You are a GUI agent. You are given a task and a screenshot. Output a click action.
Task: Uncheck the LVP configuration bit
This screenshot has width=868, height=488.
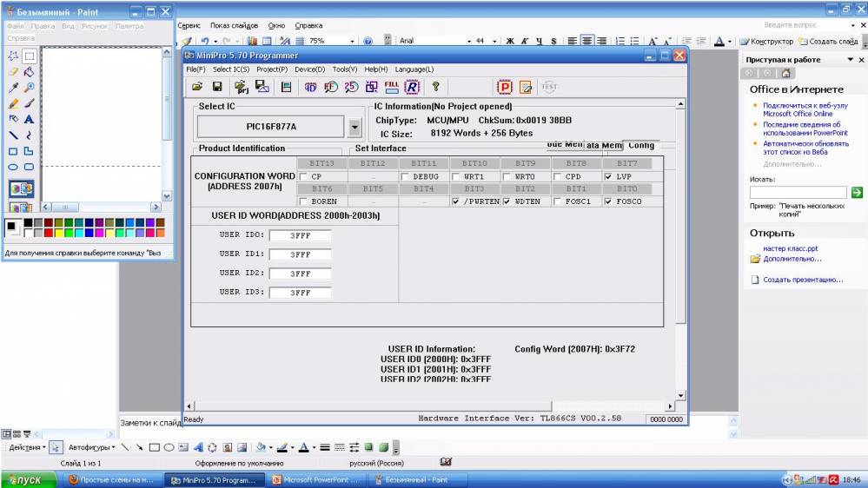(x=608, y=176)
